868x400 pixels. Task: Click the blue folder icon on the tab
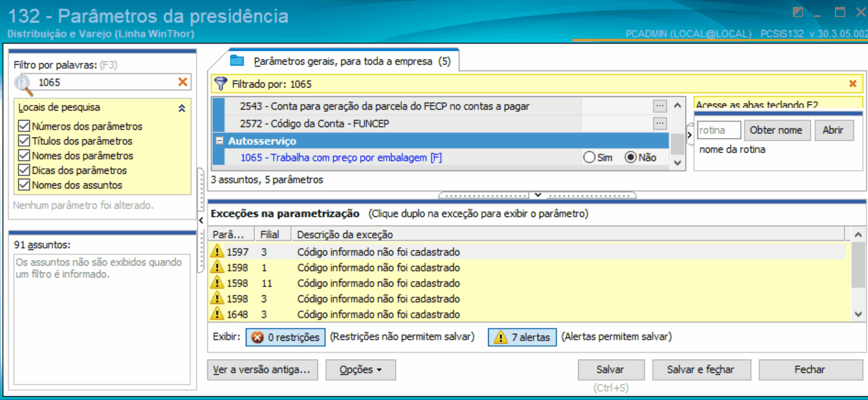point(237,61)
